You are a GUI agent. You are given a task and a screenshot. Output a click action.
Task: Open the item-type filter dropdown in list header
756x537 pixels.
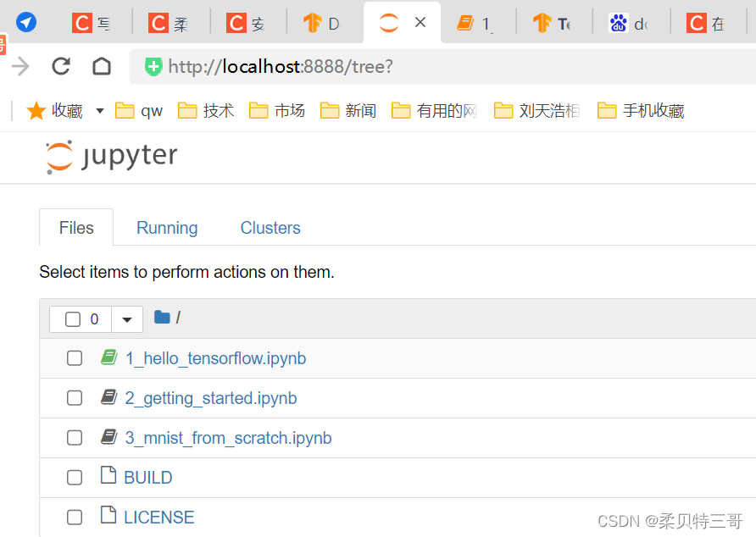(127, 318)
